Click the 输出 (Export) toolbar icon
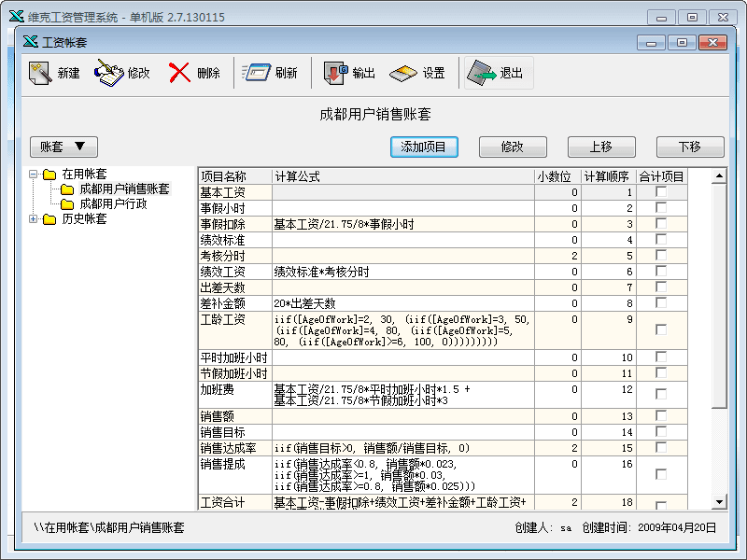747x560 pixels. tap(335, 74)
